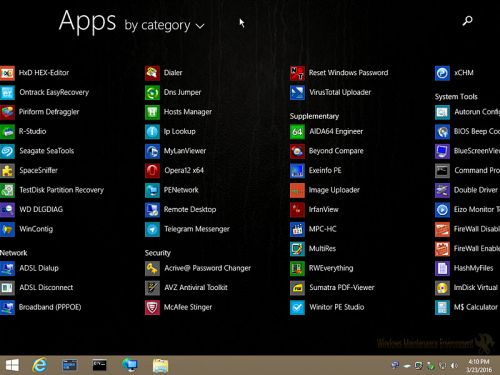Viewport: 500px width, 375px height.
Task: Launch Beyond Compare icon
Action: [x=297, y=151]
